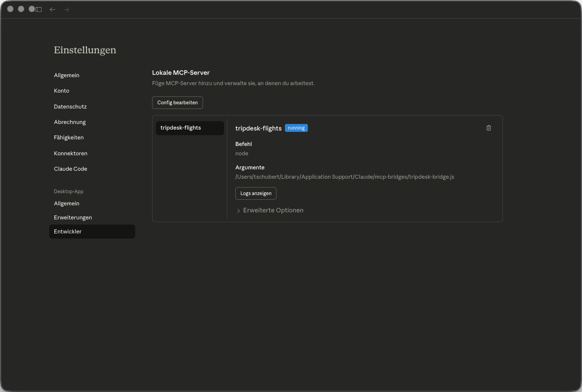
Task: Click the Config bearbeiten button
Action: 177,102
